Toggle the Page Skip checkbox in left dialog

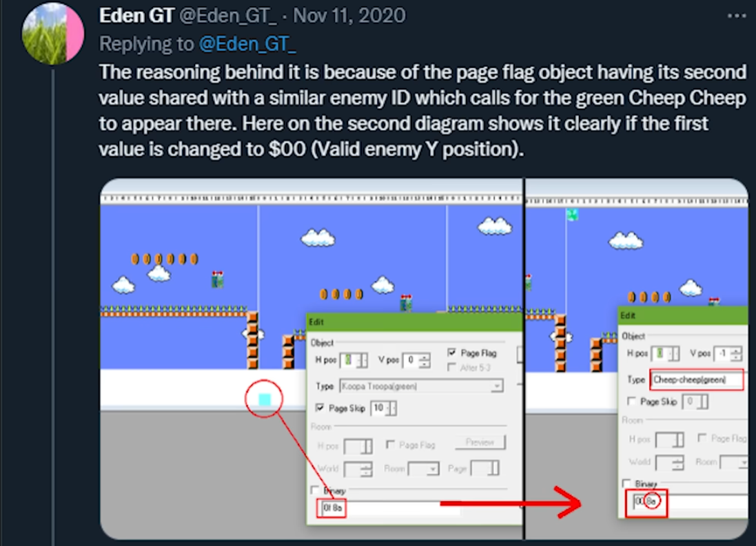[x=319, y=408]
